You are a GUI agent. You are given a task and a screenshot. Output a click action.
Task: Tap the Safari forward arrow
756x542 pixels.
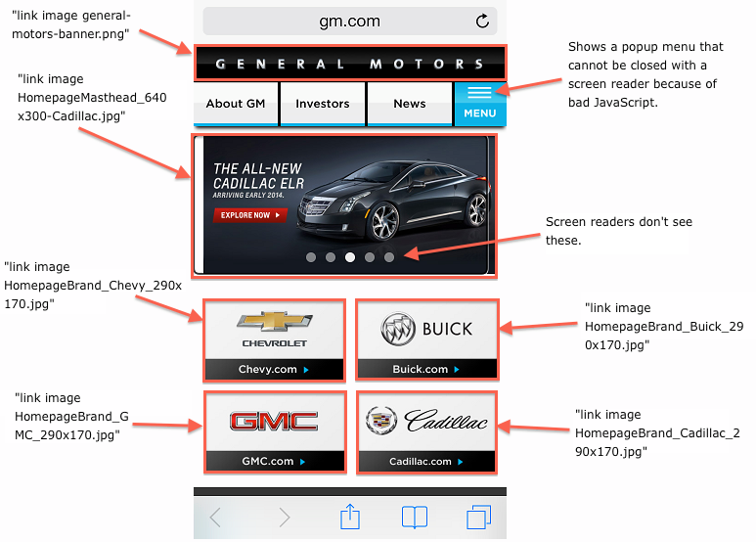[x=285, y=518]
